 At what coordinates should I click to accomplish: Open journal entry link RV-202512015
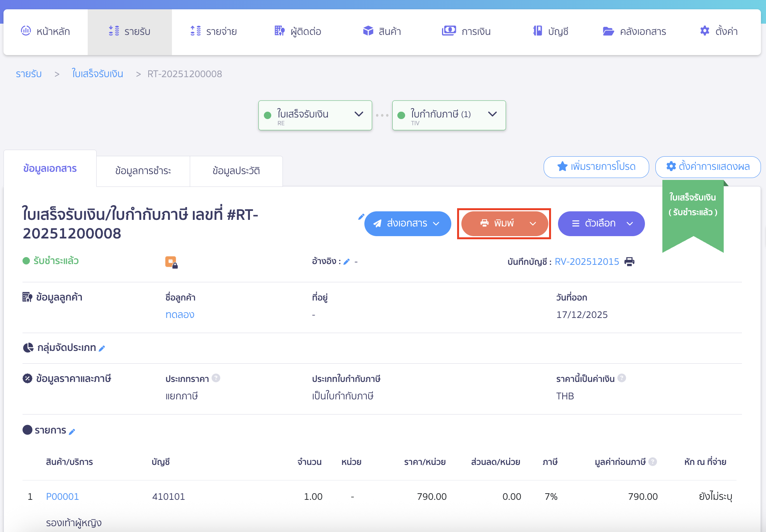587,262
